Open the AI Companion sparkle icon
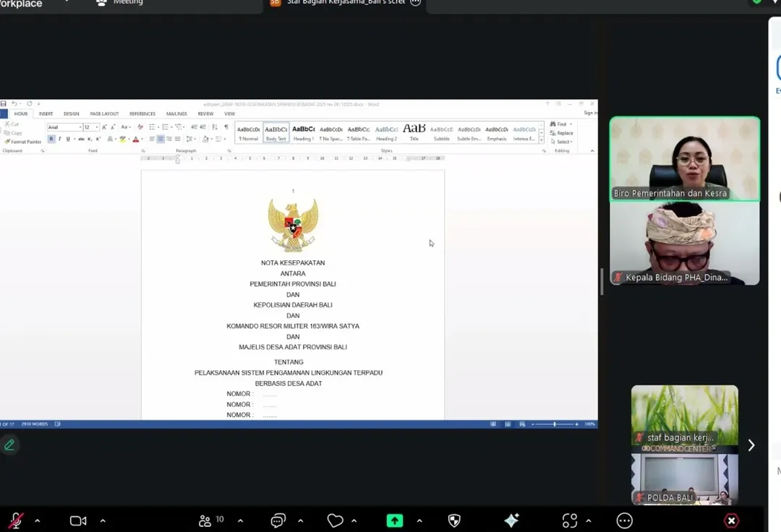This screenshot has height=532, width=781. 511,520
